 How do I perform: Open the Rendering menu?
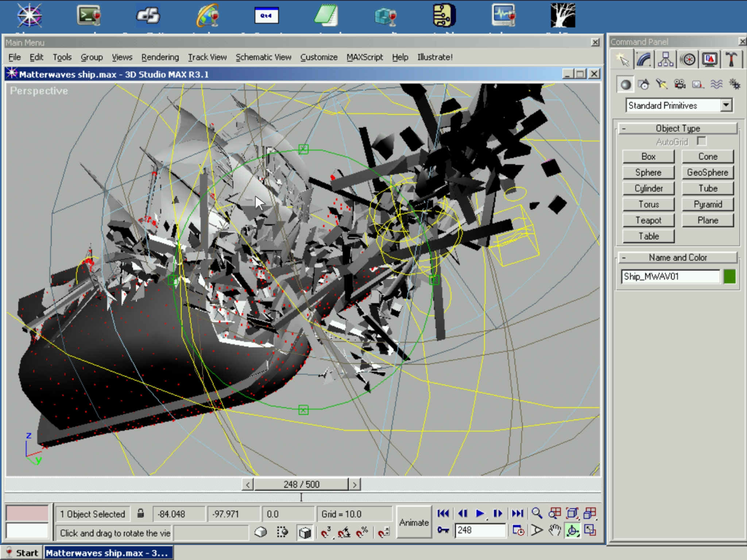160,57
